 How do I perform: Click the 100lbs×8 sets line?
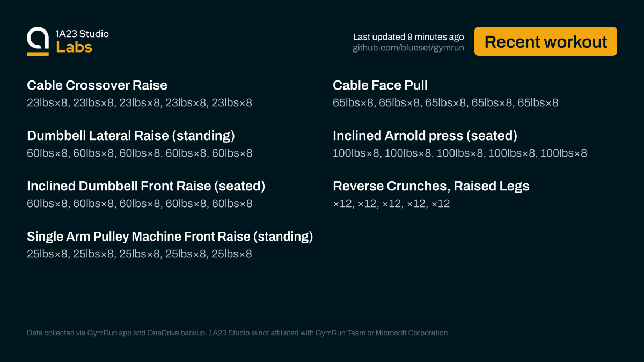(x=460, y=153)
